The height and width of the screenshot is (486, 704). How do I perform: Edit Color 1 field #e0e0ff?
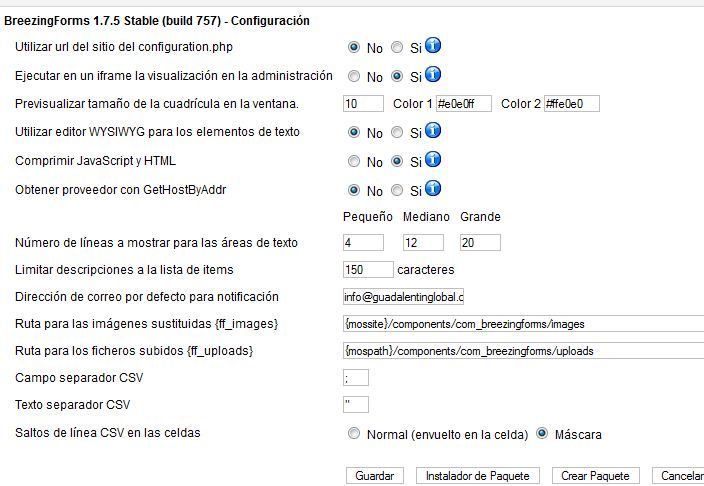[x=464, y=104]
